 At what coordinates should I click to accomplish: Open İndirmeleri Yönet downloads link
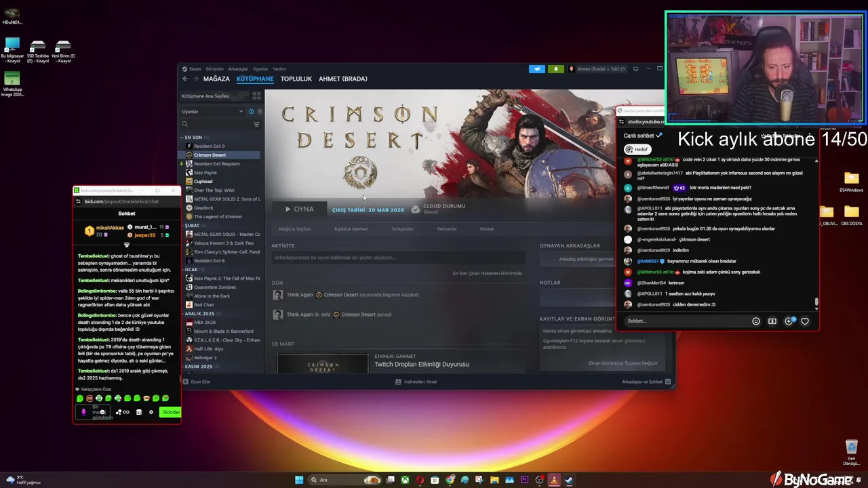pyautogui.click(x=416, y=382)
